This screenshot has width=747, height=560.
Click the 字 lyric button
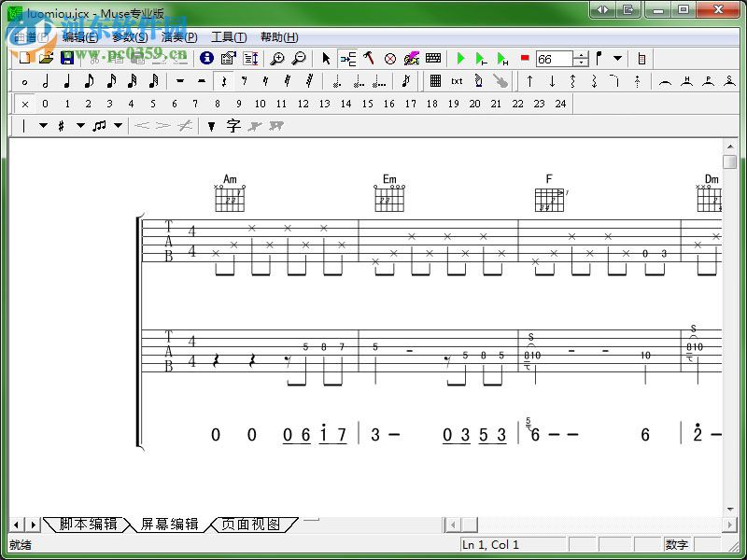232,125
